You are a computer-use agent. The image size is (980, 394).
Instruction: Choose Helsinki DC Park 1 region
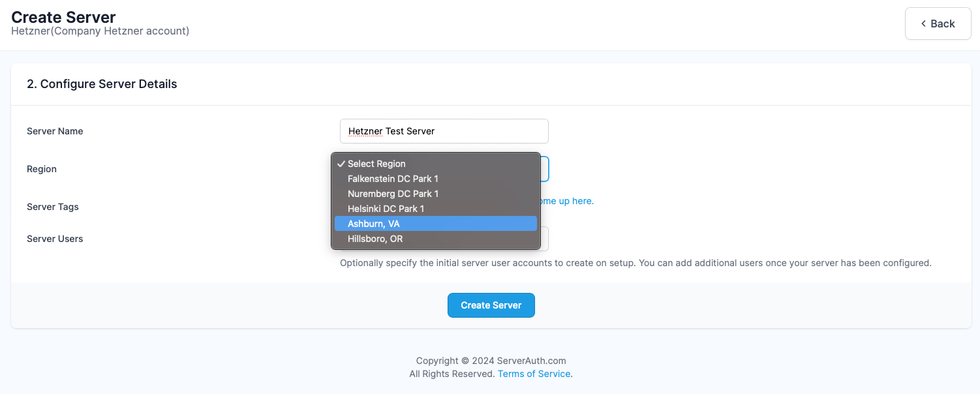click(x=436, y=209)
